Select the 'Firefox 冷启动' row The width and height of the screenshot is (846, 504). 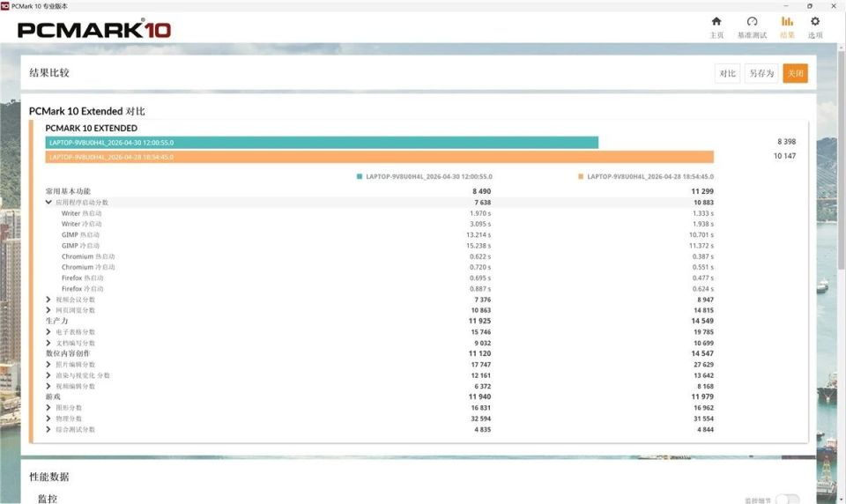tap(379, 289)
